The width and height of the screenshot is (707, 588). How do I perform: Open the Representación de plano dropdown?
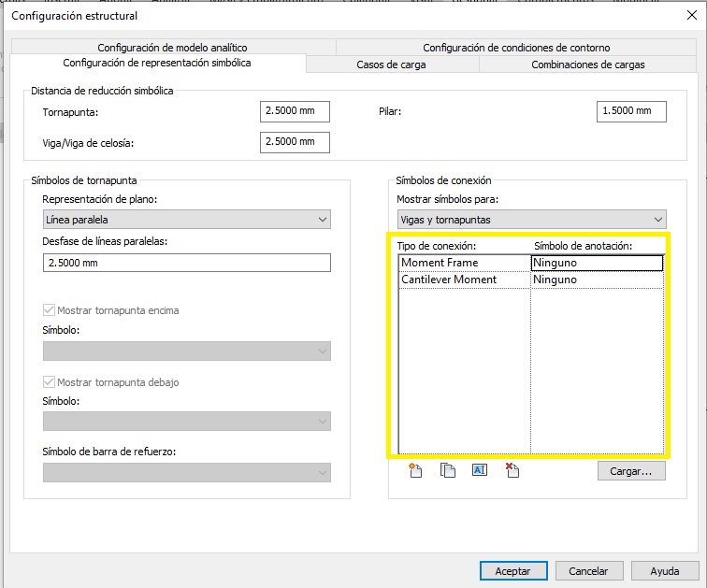pyautogui.click(x=187, y=220)
